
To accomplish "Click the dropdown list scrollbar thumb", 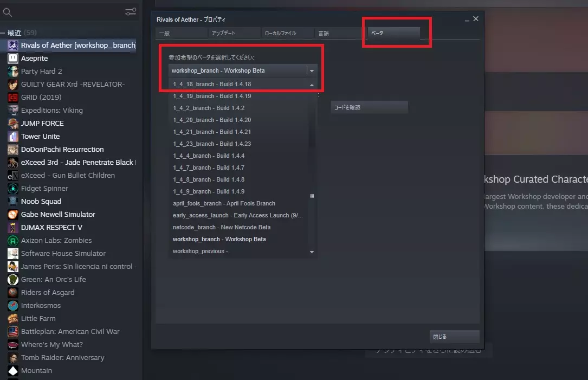I will 312,196.
